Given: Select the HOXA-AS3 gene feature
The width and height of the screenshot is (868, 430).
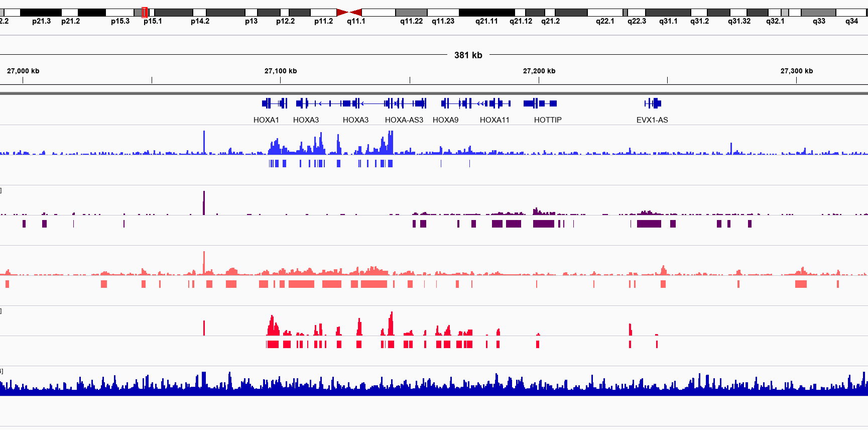Looking at the screenshot, I should tap(404, 103).
